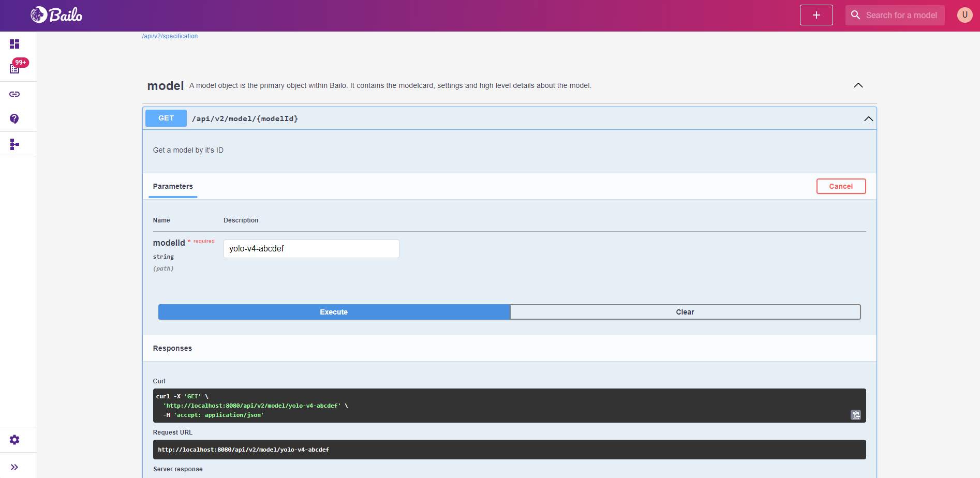The width and height of the screenshot is (980, 478).
Task: Execute the GET model request
Action: [334, 311]
